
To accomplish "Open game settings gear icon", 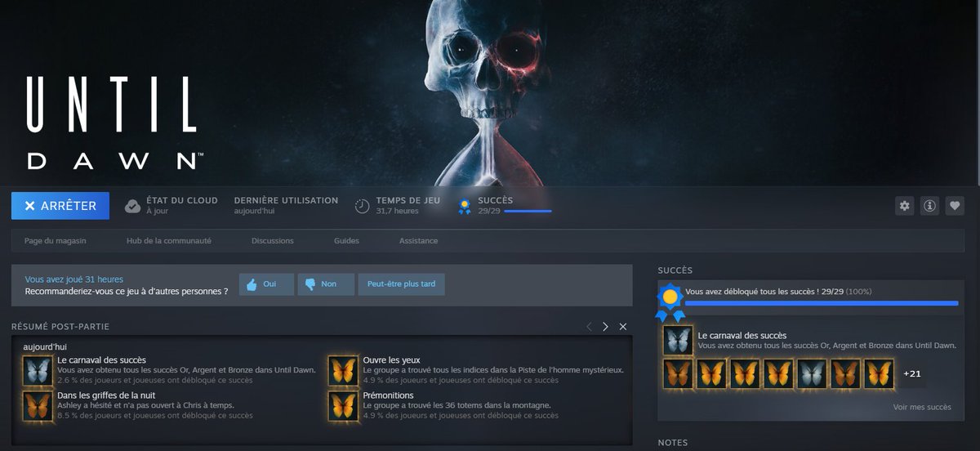I will pos(904,206).
